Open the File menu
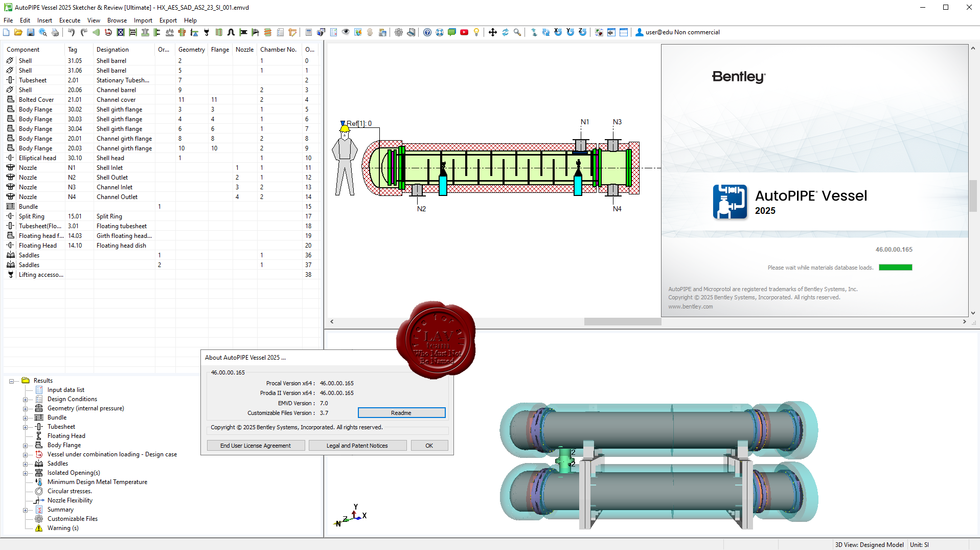980x550 pixels. 8,20
